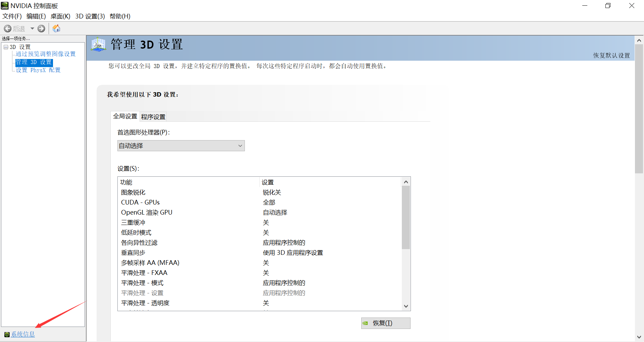Go to the Home page icon
The height and width of the screenshot is (342, 644).
pyautogui.click(x=56, y=28)
